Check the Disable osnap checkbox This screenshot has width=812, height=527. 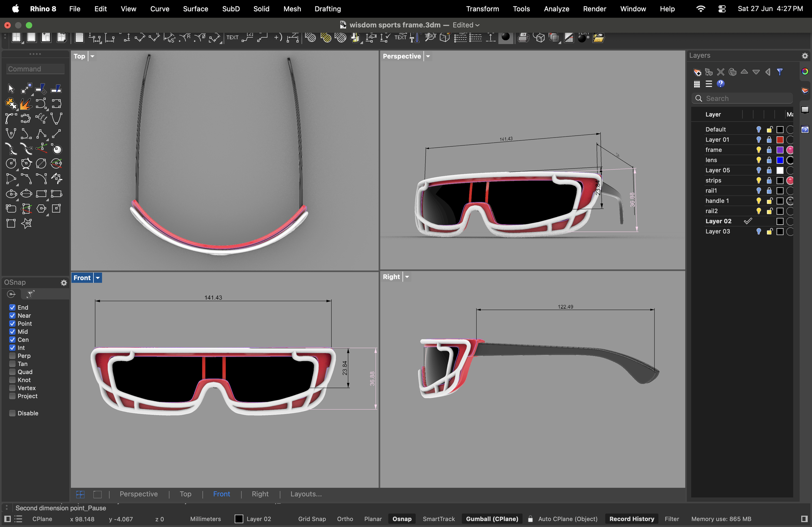pos(12,413)
